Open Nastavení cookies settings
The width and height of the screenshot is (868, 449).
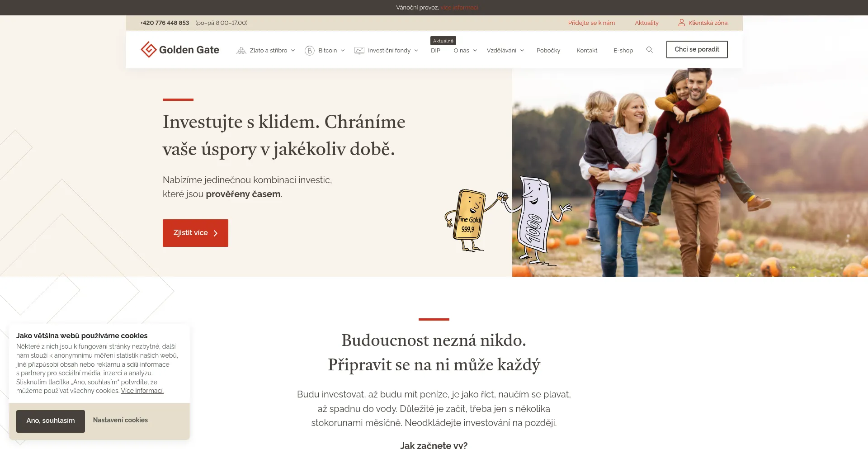coord(120,420)
